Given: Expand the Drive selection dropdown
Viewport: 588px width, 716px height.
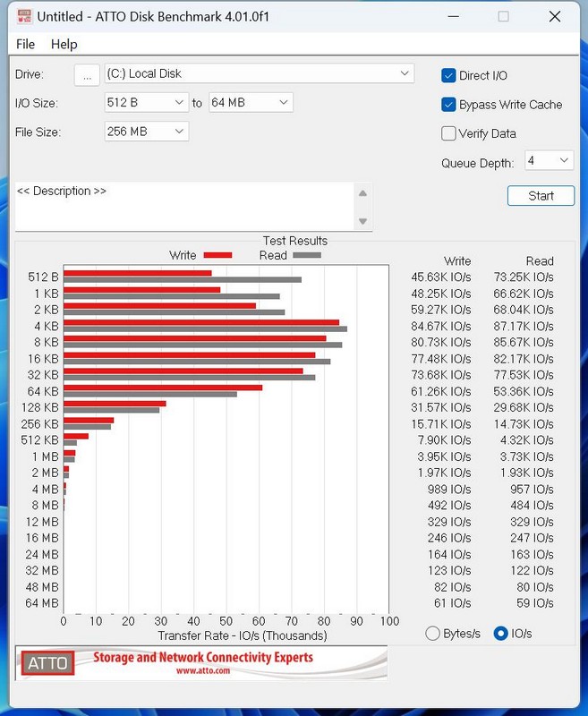Looking at the screenshot, I should click(405, 74).
